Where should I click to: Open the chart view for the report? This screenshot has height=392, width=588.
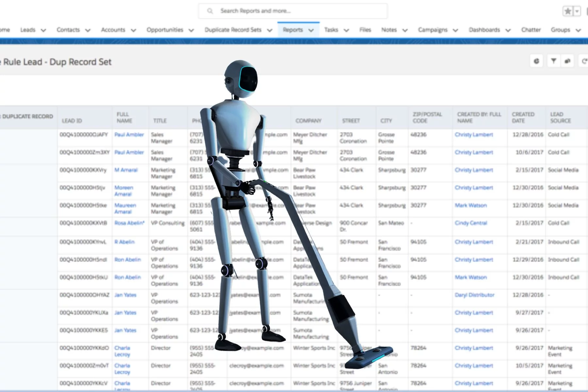tap(537, 61)
